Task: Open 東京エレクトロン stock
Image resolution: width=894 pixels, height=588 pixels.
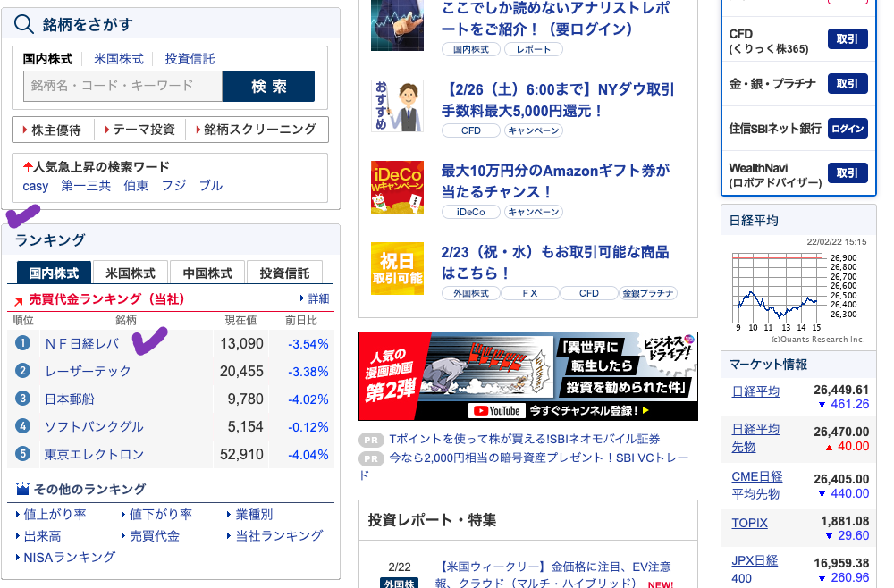Action: point(94,455)
